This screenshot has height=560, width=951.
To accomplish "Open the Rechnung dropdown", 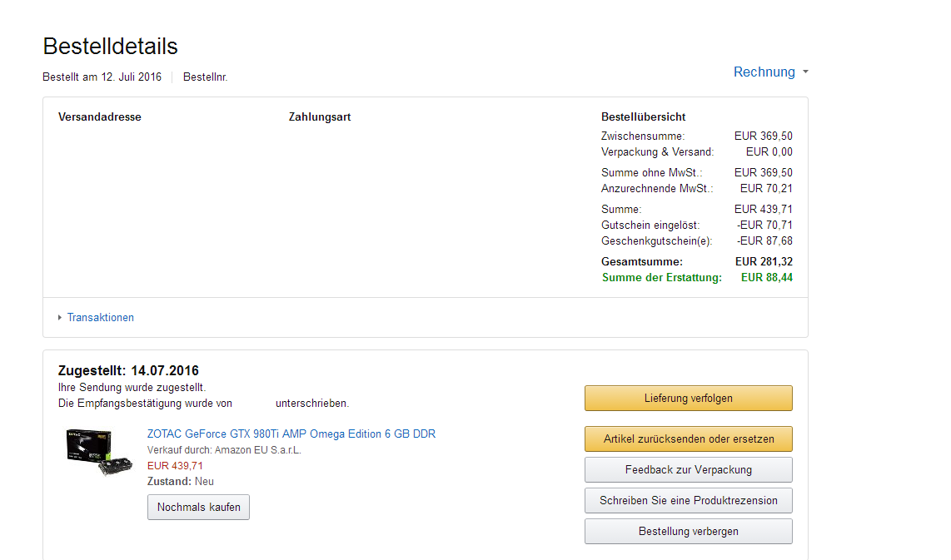I will point(771,72).
